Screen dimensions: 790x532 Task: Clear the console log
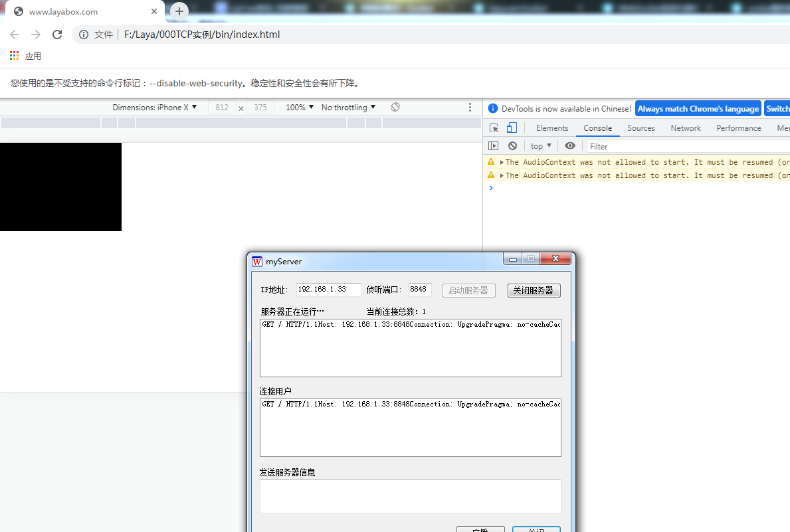point(512,146)
